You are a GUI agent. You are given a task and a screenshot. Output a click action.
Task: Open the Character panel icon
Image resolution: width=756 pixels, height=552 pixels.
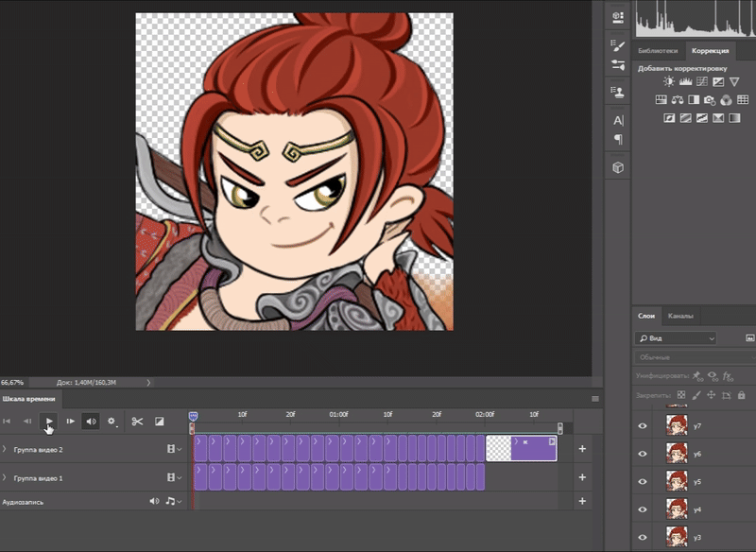coord(618,121)
